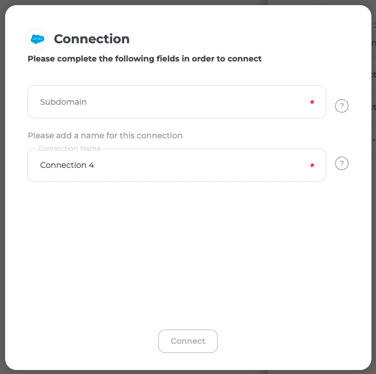376x374 pixels.
Task: Select the Connection Name input box
Action: [x=177, y=165]
